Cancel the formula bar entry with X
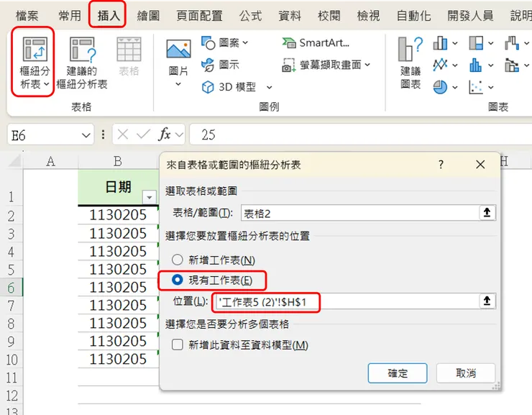 pyautogui.click(x=123, y=134)
